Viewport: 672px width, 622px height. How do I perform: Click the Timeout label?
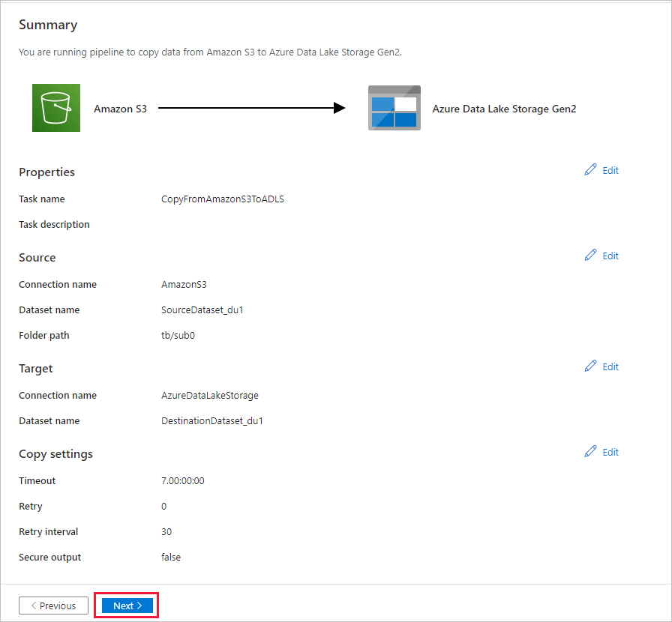[x=37, y=480]
